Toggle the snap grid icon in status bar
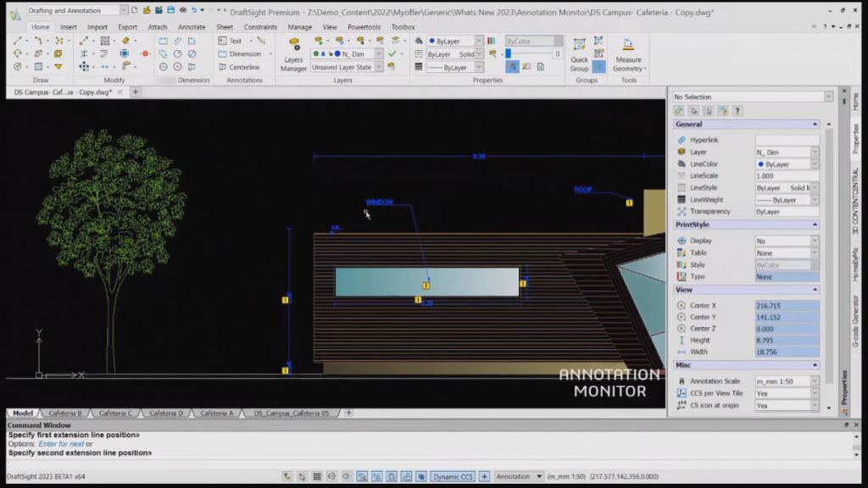Screen dimensions: 868x488 click(316, 476)
